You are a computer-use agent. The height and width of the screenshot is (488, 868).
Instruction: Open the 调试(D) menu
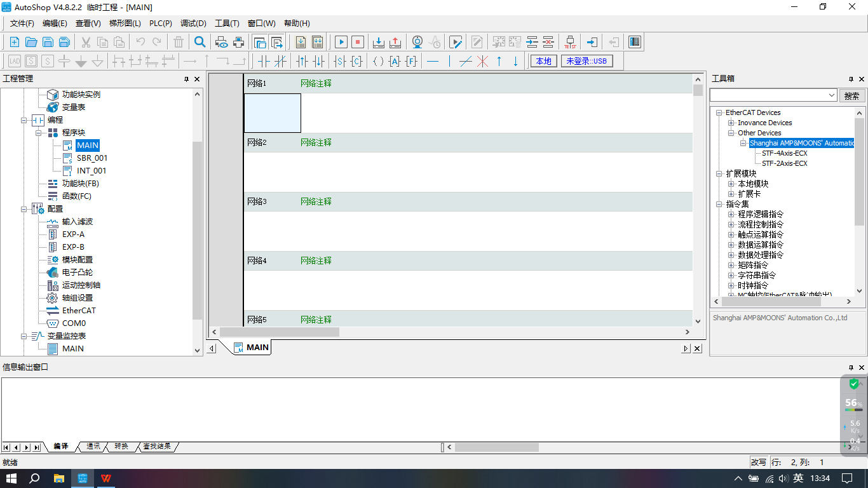click(194, 24)
